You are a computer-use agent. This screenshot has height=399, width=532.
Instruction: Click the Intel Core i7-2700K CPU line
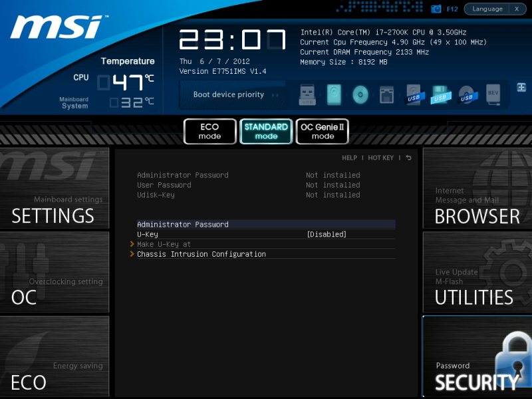[x=383, y=32]
